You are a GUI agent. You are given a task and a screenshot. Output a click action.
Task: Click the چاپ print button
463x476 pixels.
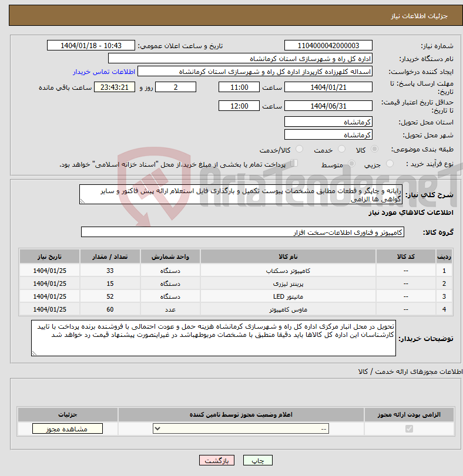click(257, 460)
